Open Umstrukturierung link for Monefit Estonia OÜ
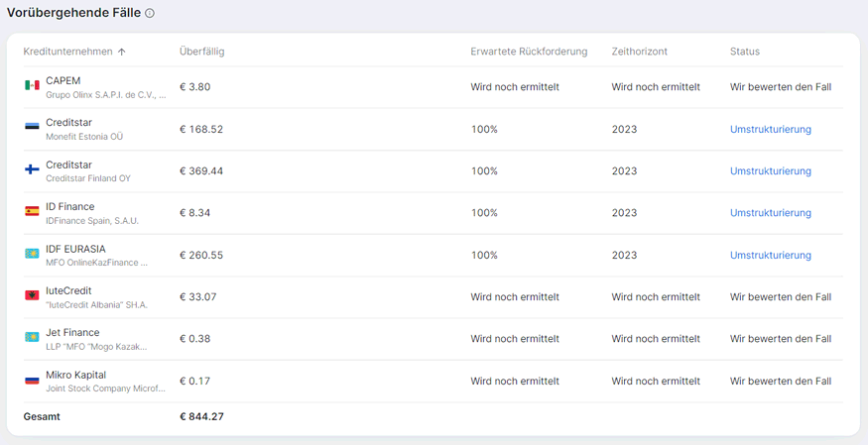The height and width of the screenshot is (445, 868). point(771,129)
